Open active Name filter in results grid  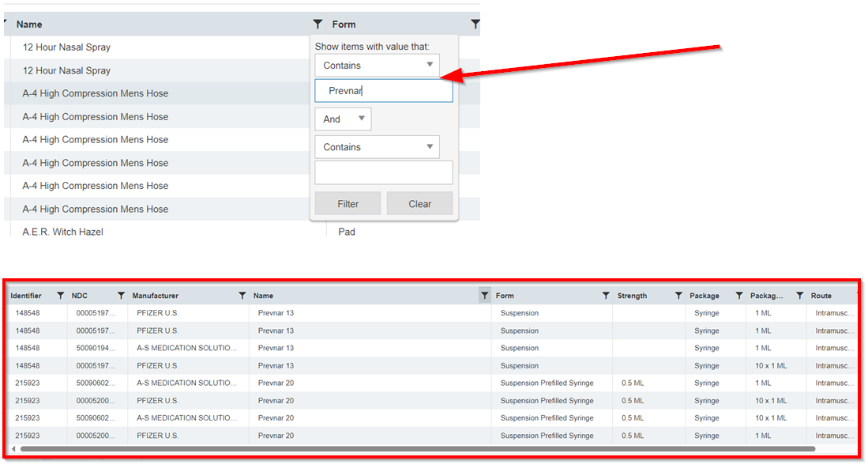tap(484, 295)
